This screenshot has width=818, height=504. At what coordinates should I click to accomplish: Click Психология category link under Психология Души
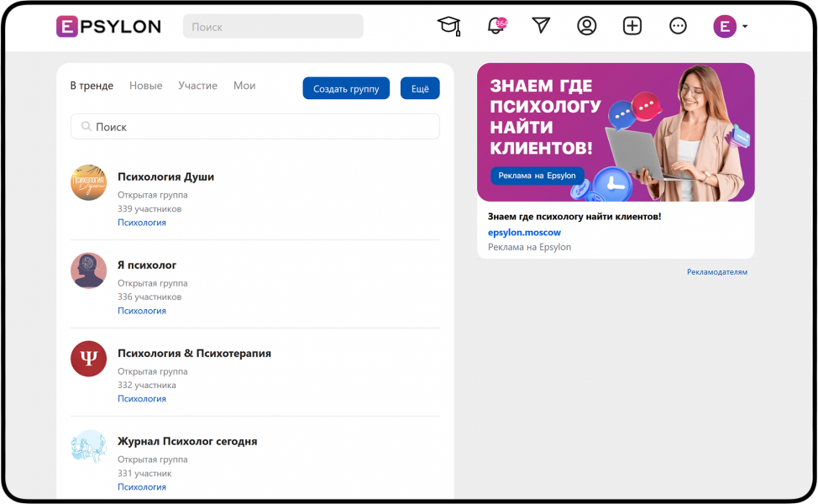click(141, 223)
